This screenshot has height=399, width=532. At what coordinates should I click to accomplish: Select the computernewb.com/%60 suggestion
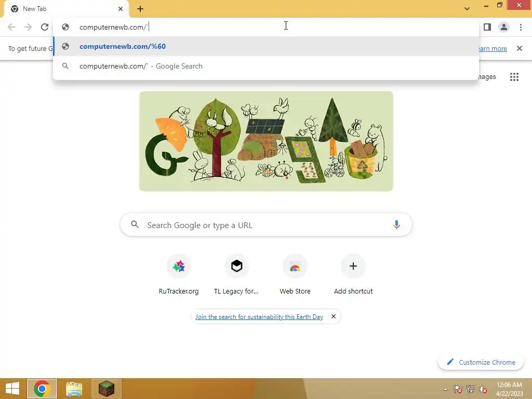[266, 46]
